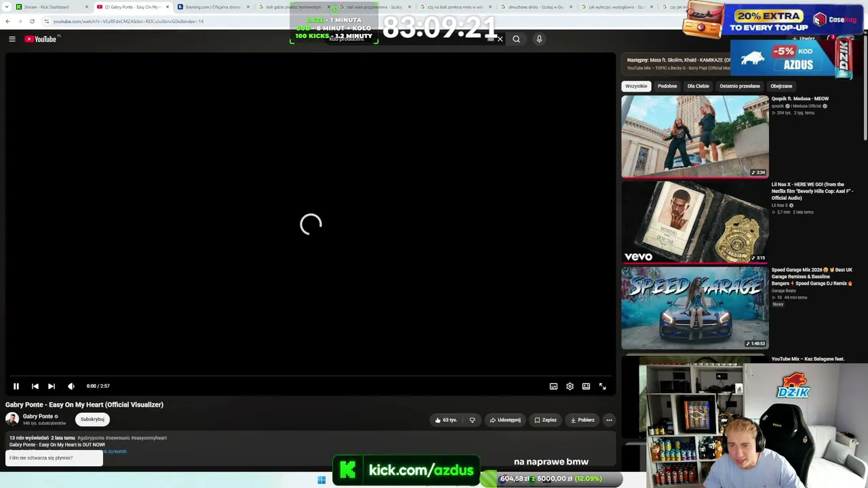
Task: Open the Speed Garage Mix thumbnail
Action: pos(695,308)
